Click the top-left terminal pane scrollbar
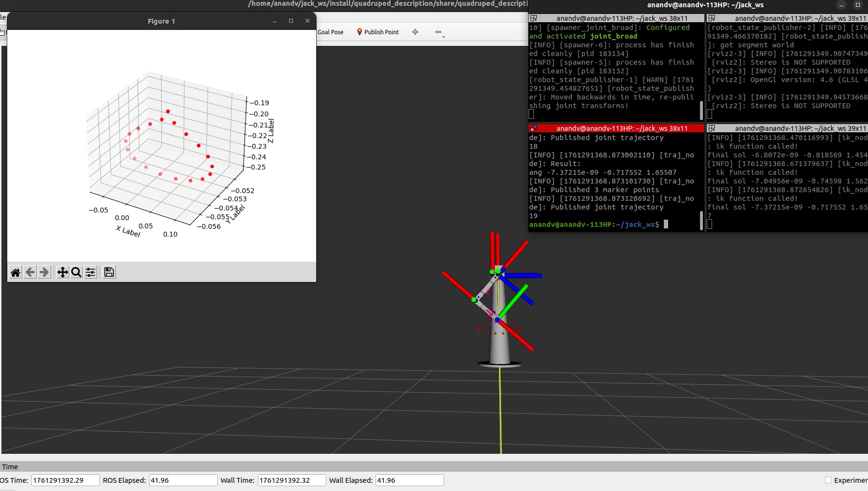The width and height of the screenshot is (868, 491). pos(701,110)
